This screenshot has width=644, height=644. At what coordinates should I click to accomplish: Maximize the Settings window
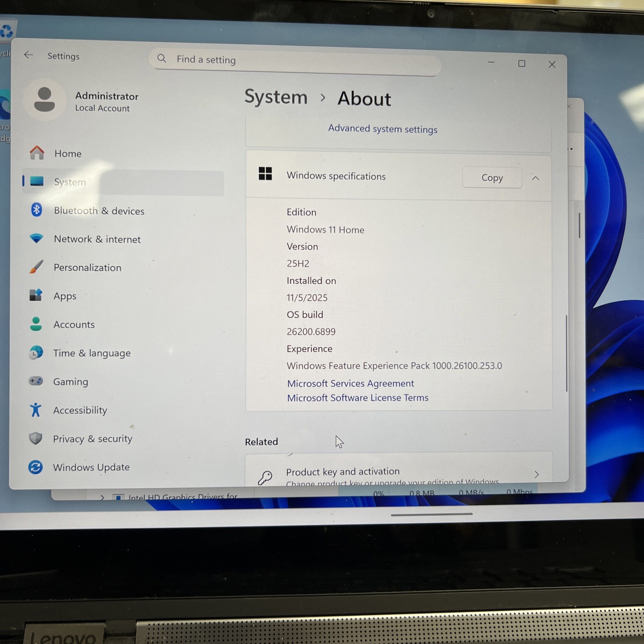(522, 64)
